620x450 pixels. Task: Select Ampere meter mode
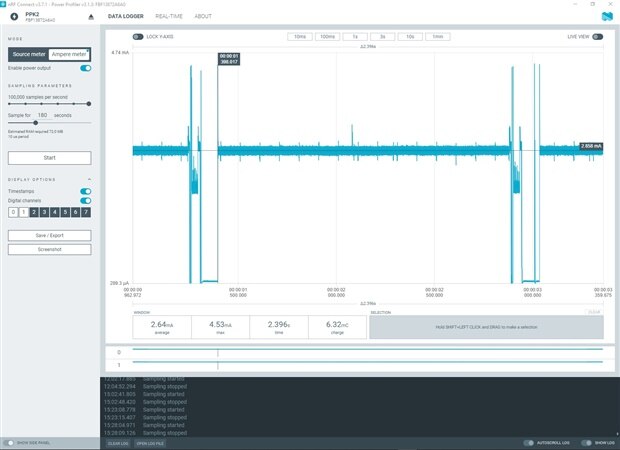tap(69, 54)
